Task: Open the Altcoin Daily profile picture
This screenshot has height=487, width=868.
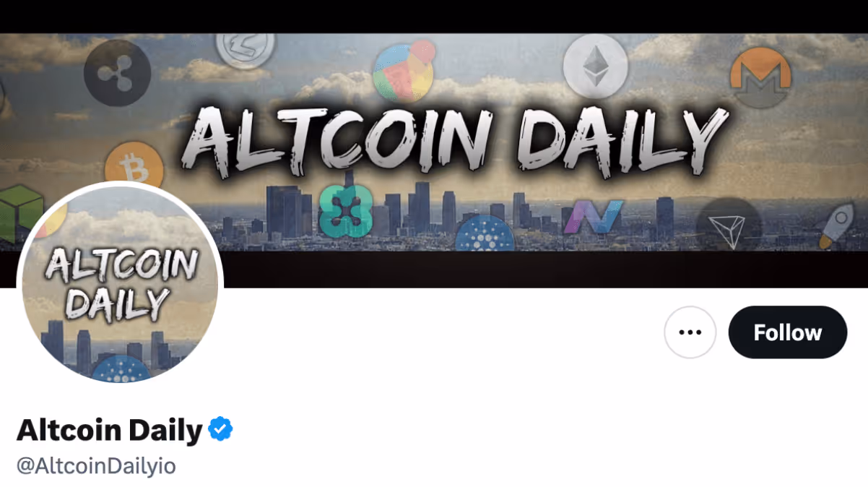Action: click(x=120, y=283)
